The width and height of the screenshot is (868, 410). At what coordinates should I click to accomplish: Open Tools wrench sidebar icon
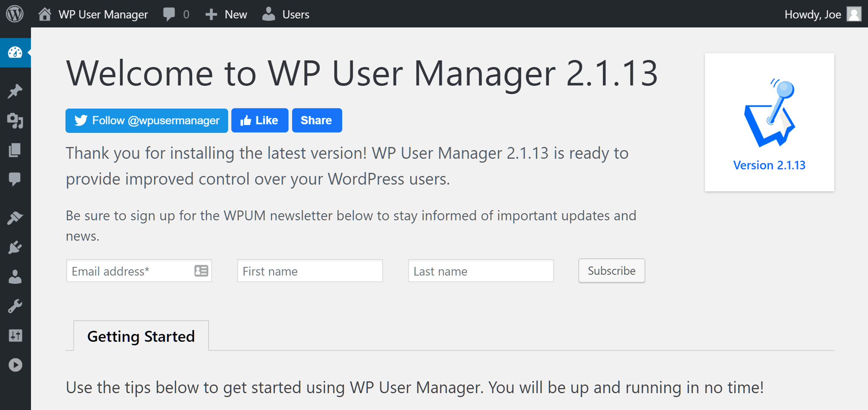tap(15, 306)
